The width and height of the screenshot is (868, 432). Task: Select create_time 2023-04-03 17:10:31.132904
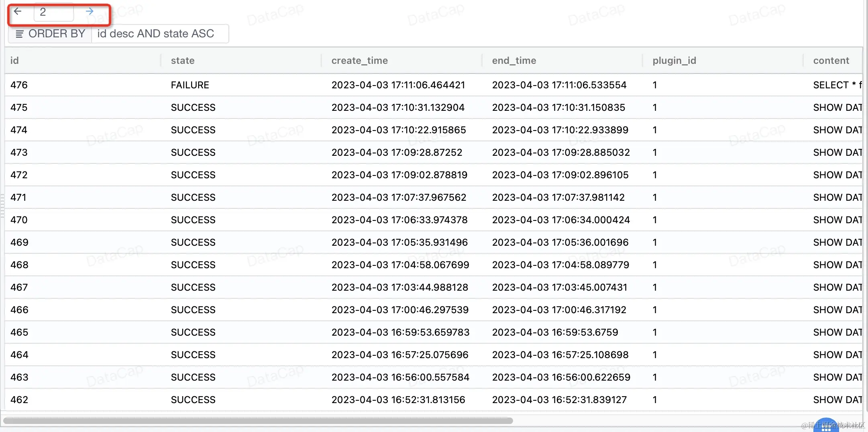(398, 108)
